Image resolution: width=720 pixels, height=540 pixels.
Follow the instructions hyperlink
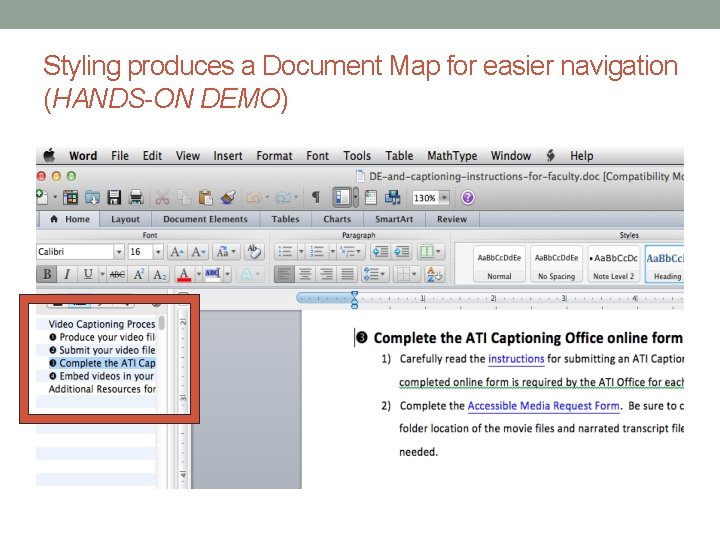point(516,359)
